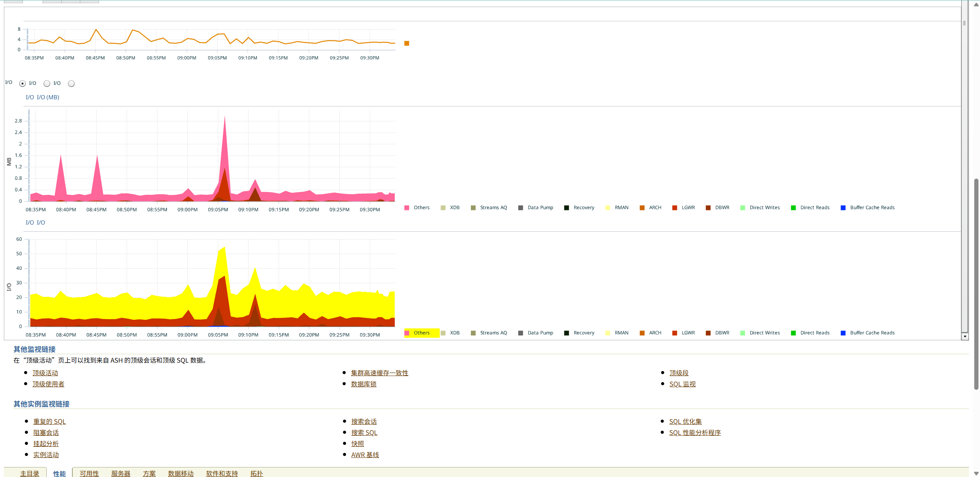This screenshot has height=477, width=980.
Task: Switch to the 可用性 tab
Action: [x=89, y=473]
